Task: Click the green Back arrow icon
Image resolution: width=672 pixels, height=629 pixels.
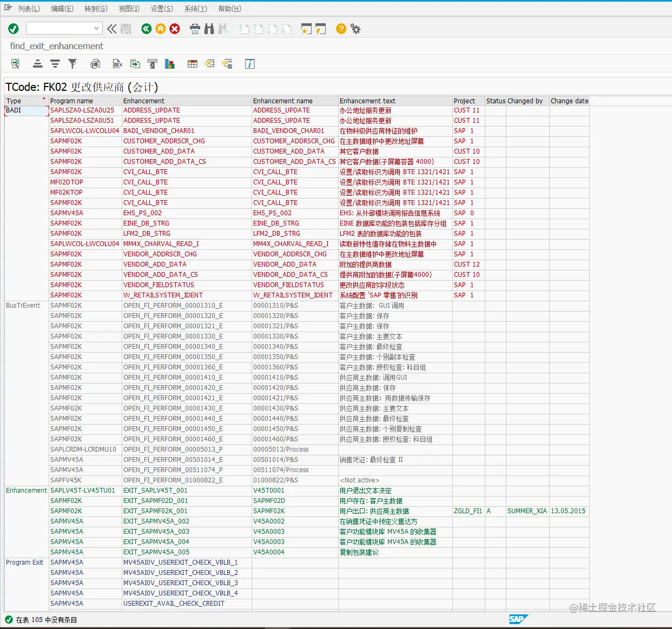Action: click(146, 29)
